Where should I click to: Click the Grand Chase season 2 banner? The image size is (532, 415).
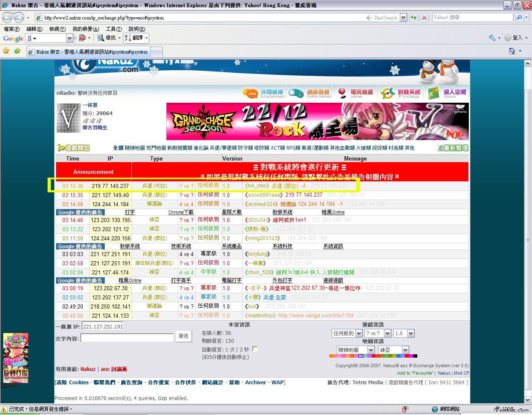point(318,121)
